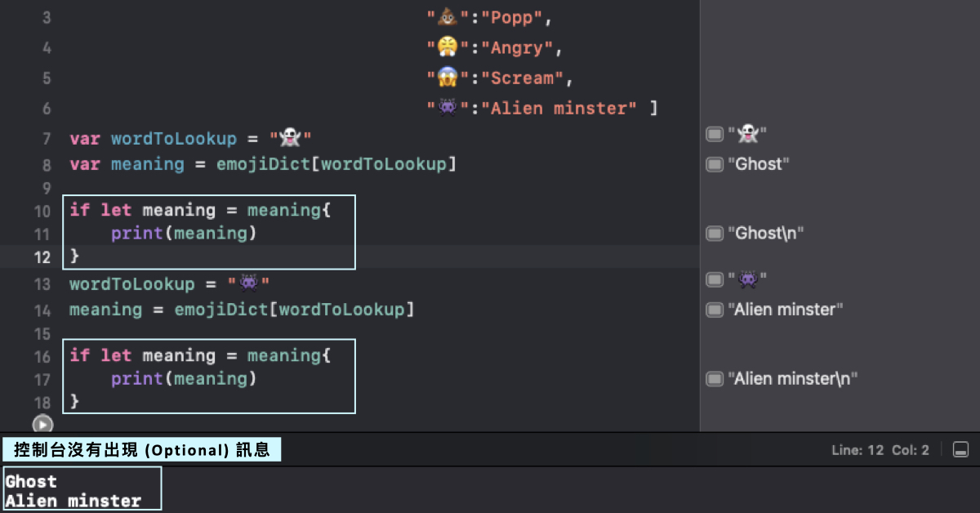980x513 pixels.
Task: Place cursor on wordToLookup in line 7
Action: [173, 138]
